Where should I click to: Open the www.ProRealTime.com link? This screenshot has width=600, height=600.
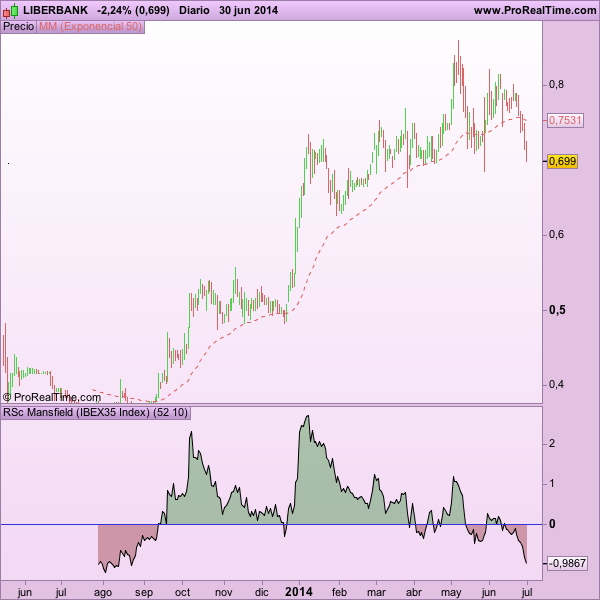click(x=535, y=10)
